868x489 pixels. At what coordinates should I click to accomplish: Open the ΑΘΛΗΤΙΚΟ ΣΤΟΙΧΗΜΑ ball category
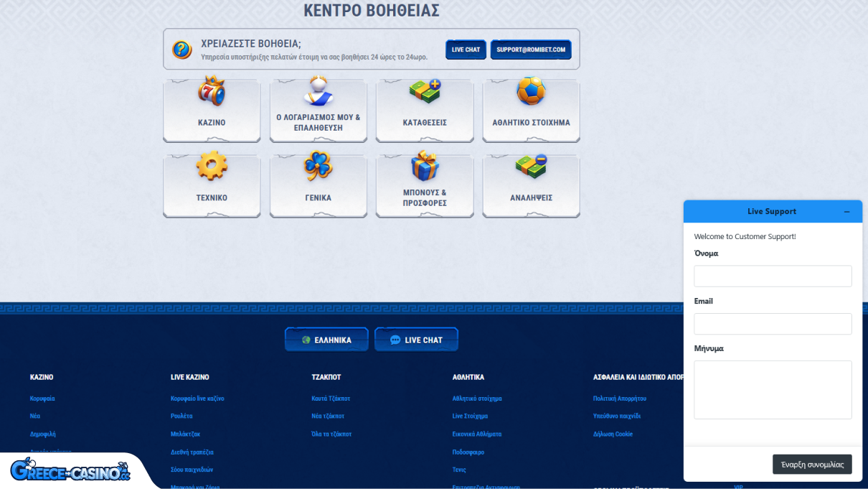531,111
